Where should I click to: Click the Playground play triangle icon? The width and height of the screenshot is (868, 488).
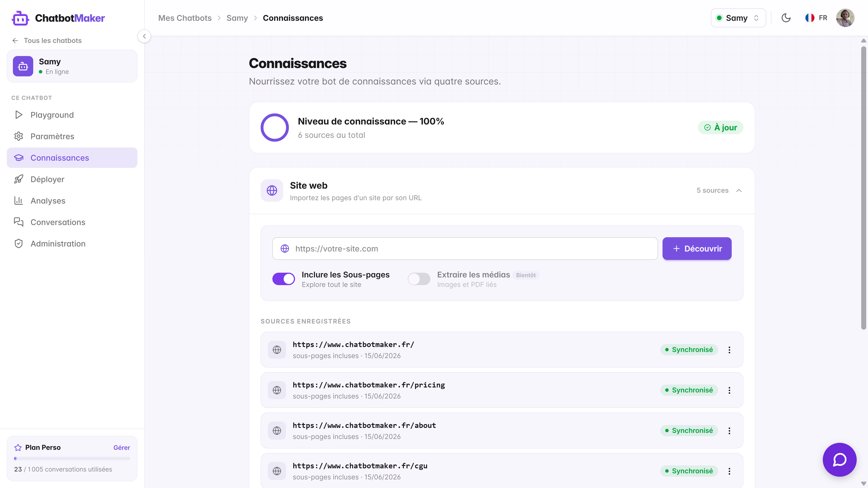19,115
